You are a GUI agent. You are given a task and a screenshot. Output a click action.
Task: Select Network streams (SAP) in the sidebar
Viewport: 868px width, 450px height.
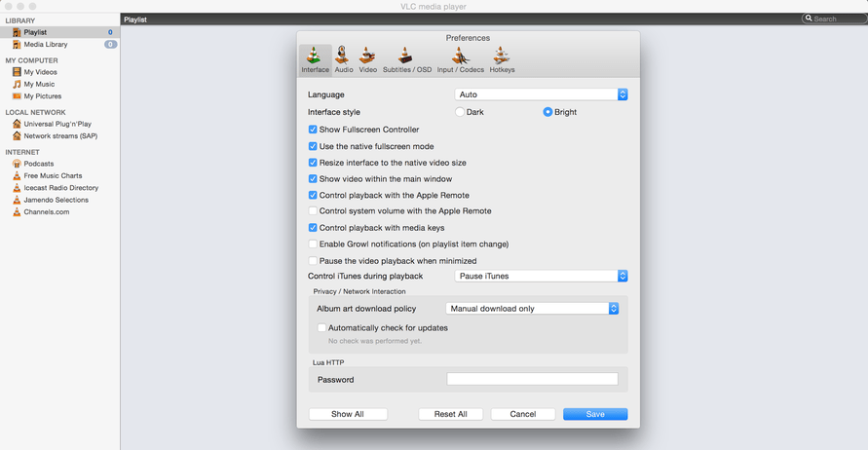(x=59, y=135)
